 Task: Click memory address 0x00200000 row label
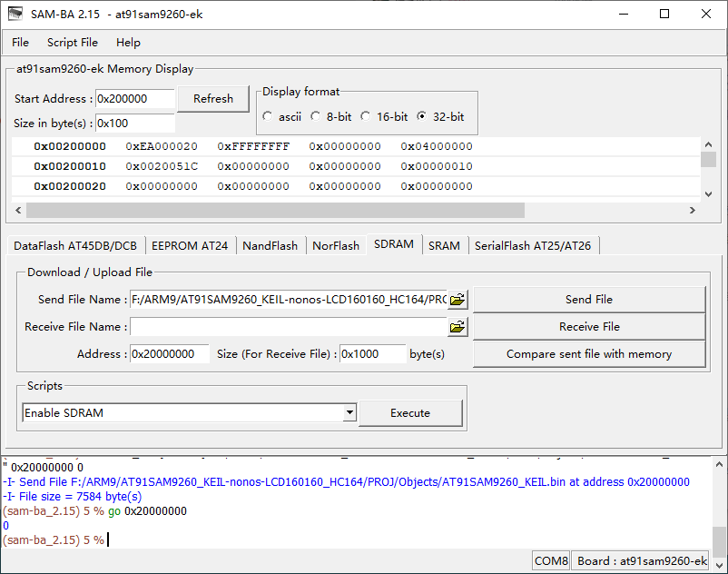pos(70,146)
